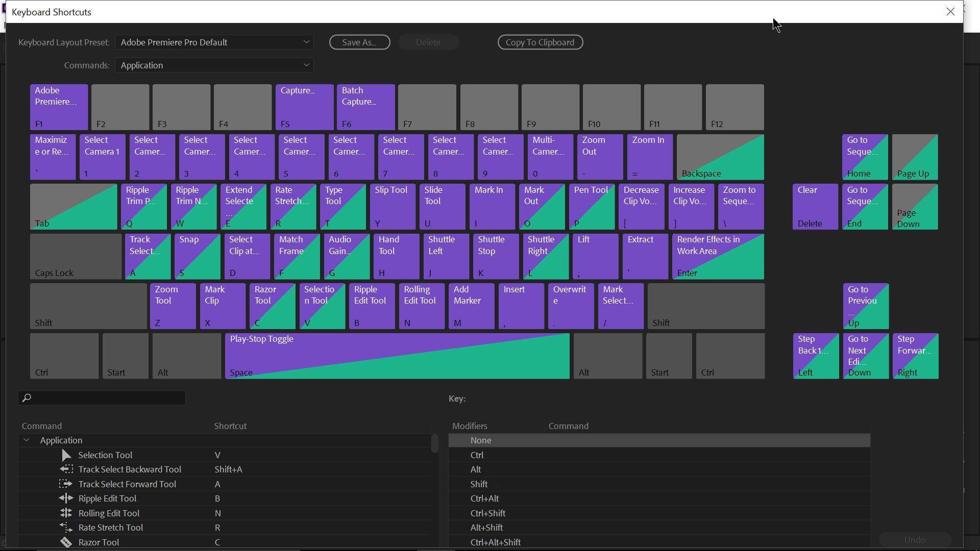Collapse the Application command group

26,440
